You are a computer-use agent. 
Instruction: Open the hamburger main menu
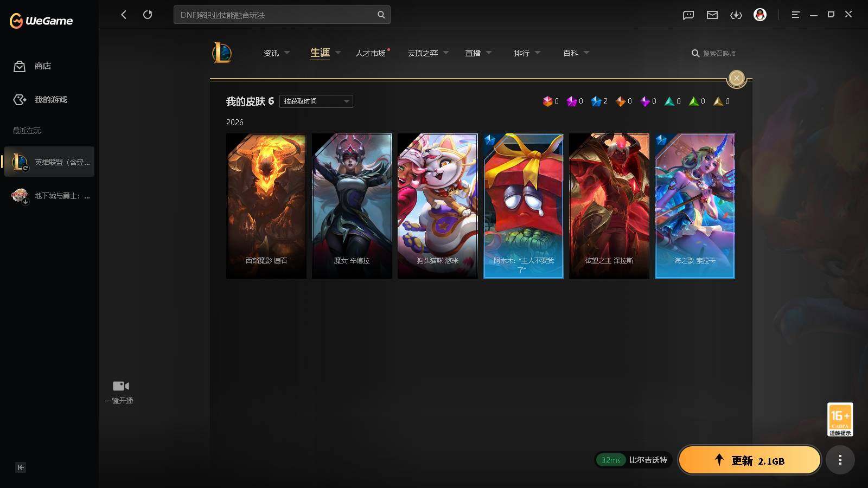click(795, 15)
